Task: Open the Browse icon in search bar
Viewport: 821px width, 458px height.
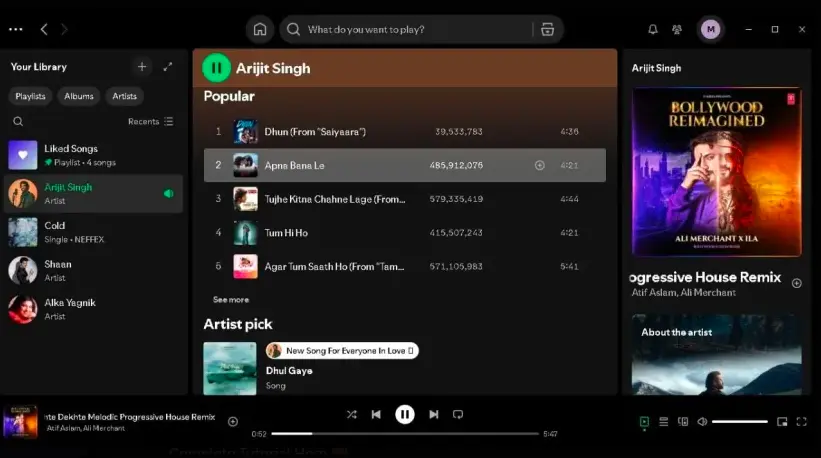Action: [547, 29]
